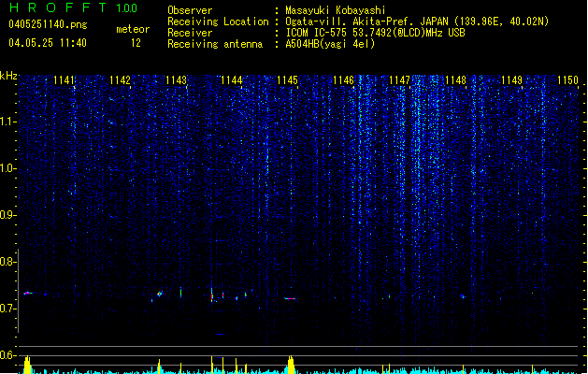Screen dimensions: 588x374
Task: Click the 1.1 kHz axis label
Action: tap(7, 122)
